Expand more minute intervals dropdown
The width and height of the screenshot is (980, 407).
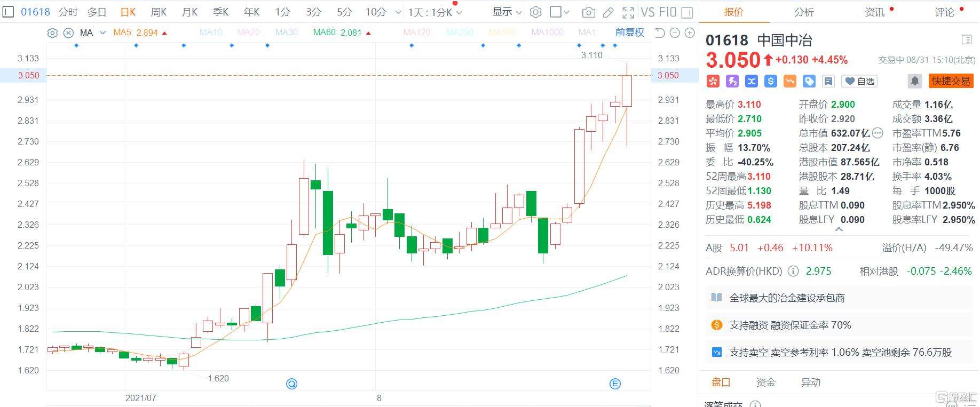pyautogui.click(x=398, y=12)
